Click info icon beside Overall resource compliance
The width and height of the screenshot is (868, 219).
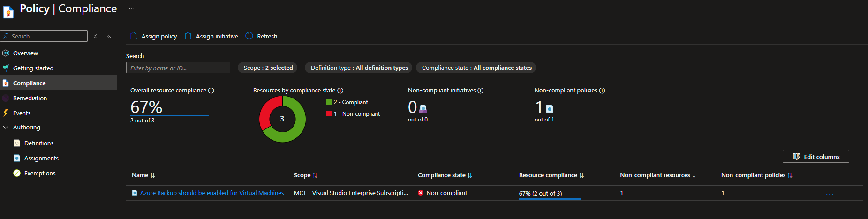click(211, 91)
